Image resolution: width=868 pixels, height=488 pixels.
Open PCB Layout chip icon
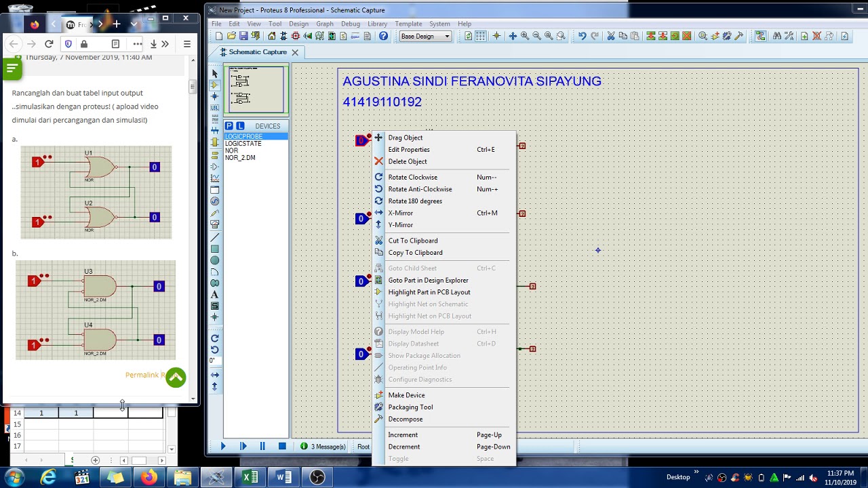[296, 36]
